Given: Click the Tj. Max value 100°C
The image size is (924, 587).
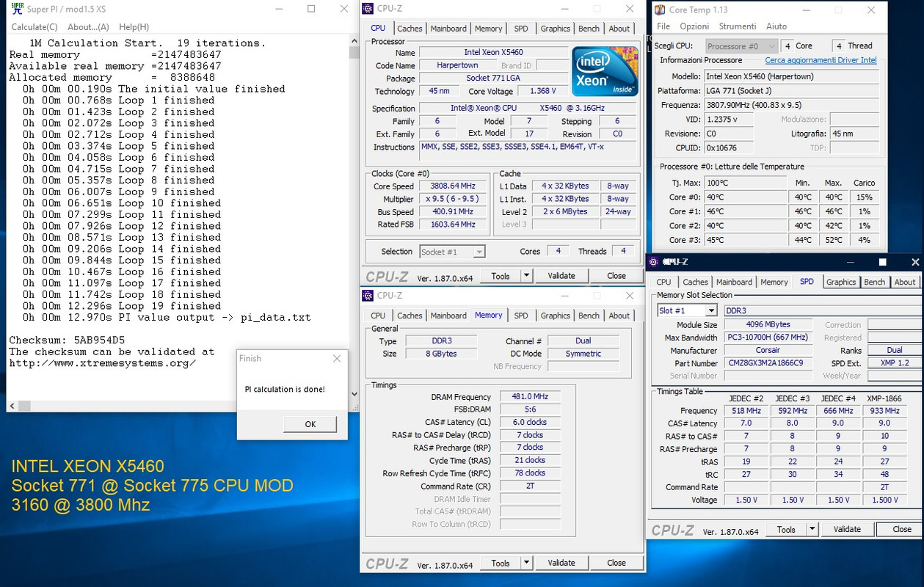Looking at the screenshot, I should pyautogui.click(x=745, y=183).
